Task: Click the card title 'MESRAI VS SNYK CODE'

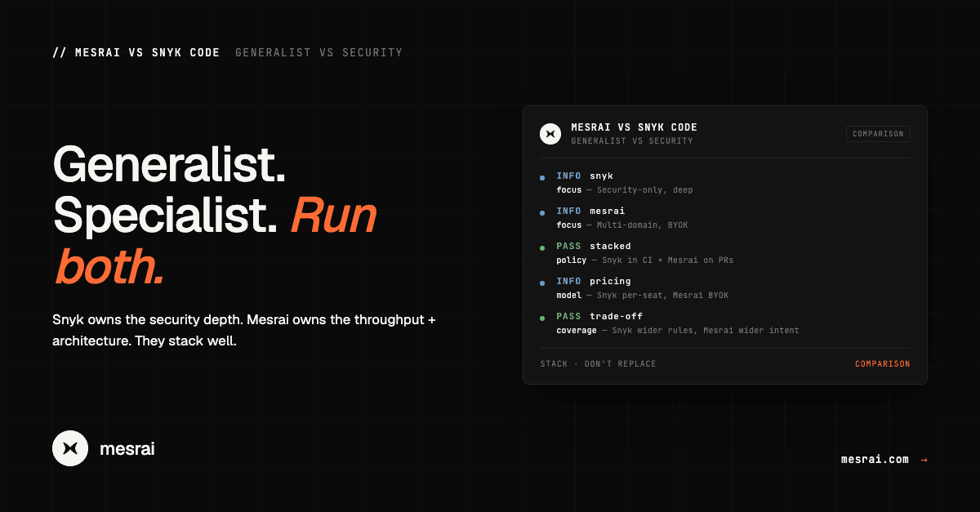Action: click(634, 127)
